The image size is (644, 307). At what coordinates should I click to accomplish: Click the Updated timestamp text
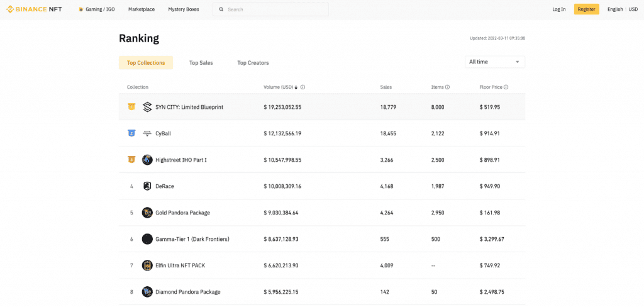coord(497,38)
